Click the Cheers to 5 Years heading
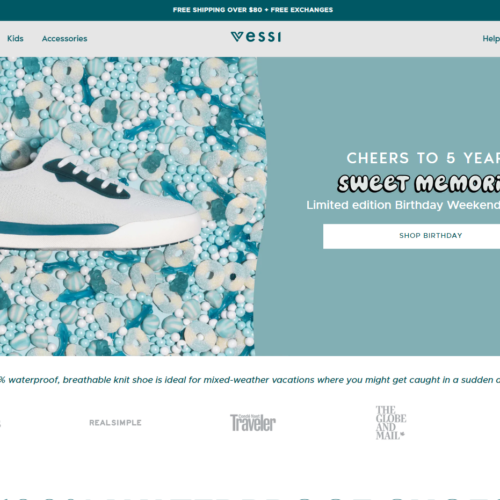The image size is (500, 500). point(423,158)
